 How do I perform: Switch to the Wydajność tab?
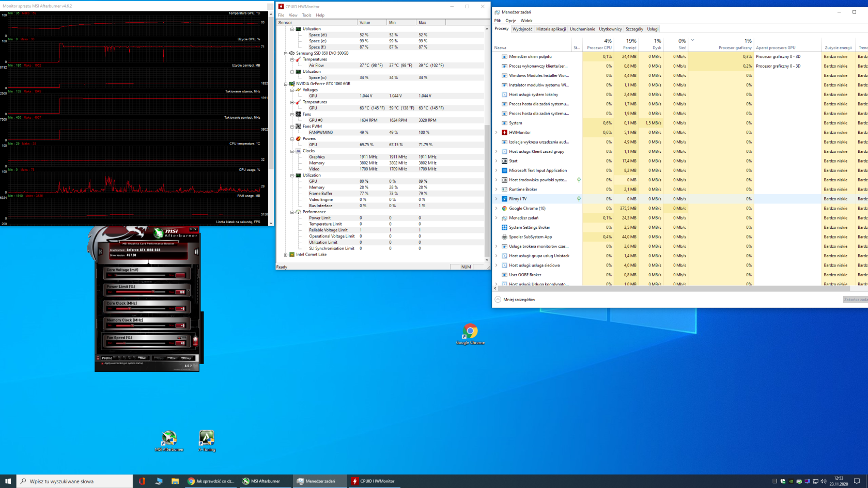click(522, 29)
